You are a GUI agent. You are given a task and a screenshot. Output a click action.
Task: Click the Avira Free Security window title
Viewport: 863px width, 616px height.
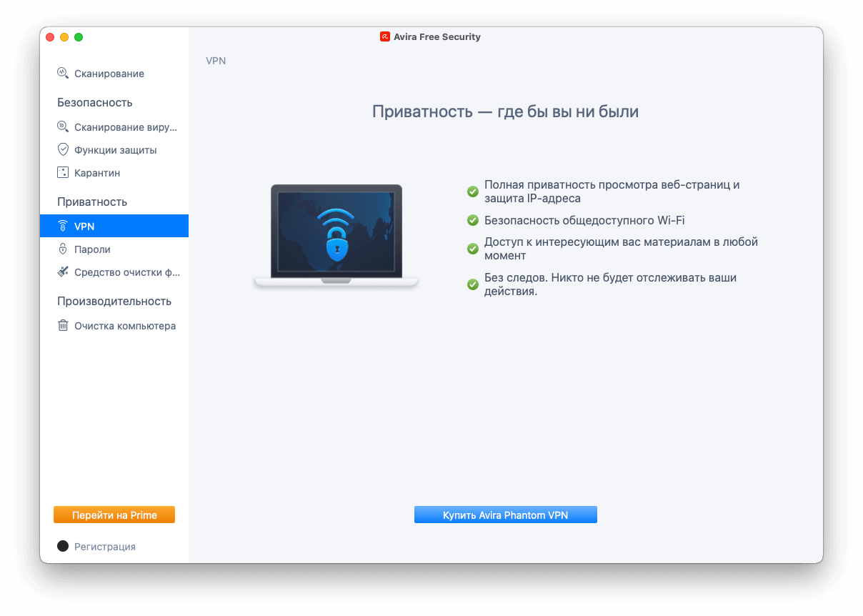437,36
